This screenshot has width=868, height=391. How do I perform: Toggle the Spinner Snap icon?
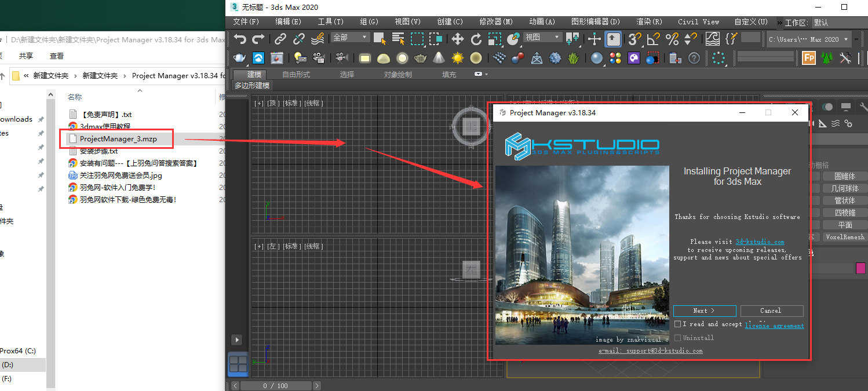pos(691,39)
